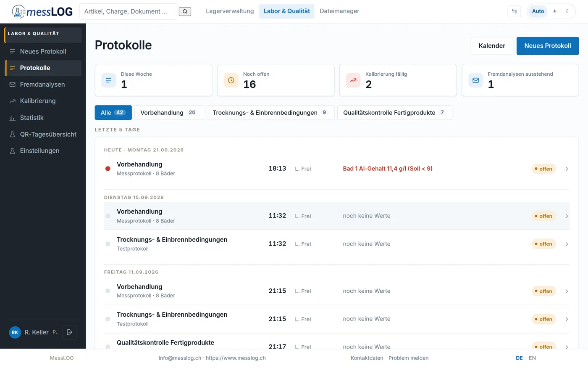Focus the Artikel, Charge, Dokument search field
Screen dimensions: 588x368
tap(129, 11)
